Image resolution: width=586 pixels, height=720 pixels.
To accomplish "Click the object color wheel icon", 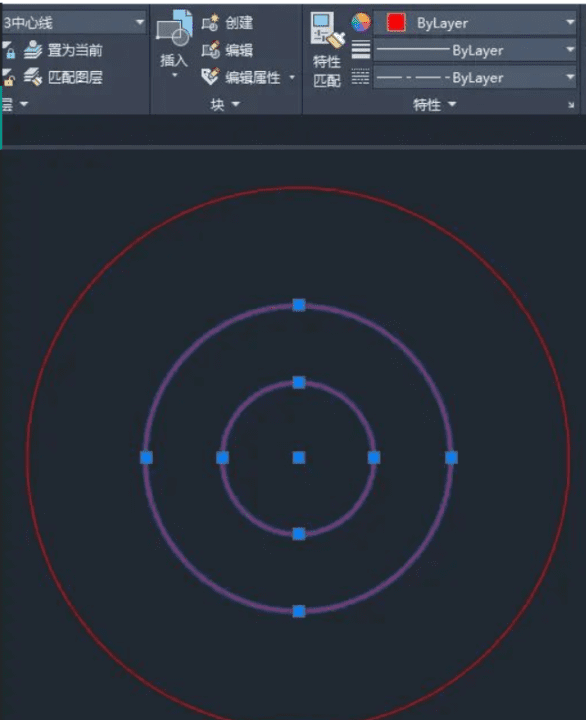I will pyautogui.click(x=361, y=22).
